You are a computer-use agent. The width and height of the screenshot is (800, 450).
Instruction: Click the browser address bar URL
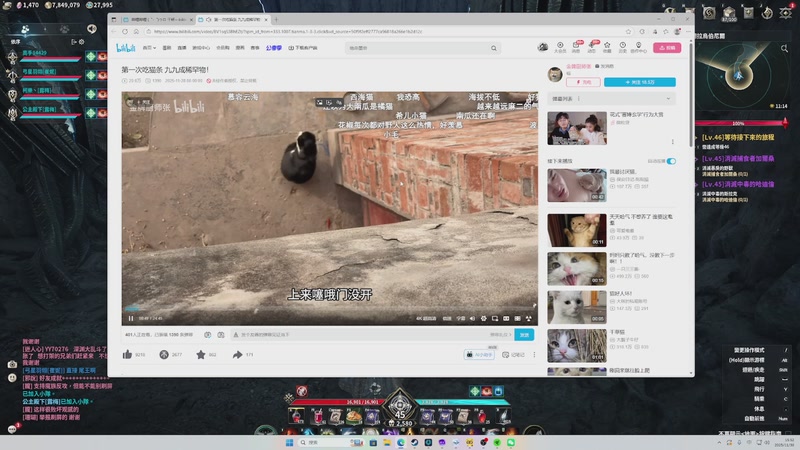click(288, 32)
